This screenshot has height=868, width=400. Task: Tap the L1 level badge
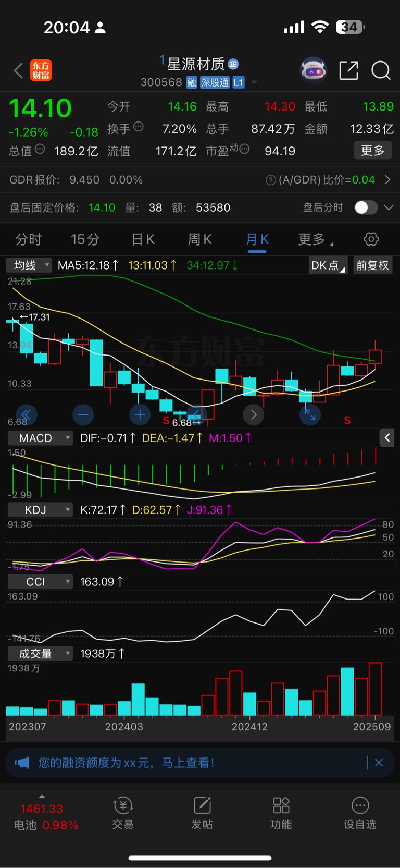pos(238,82)
